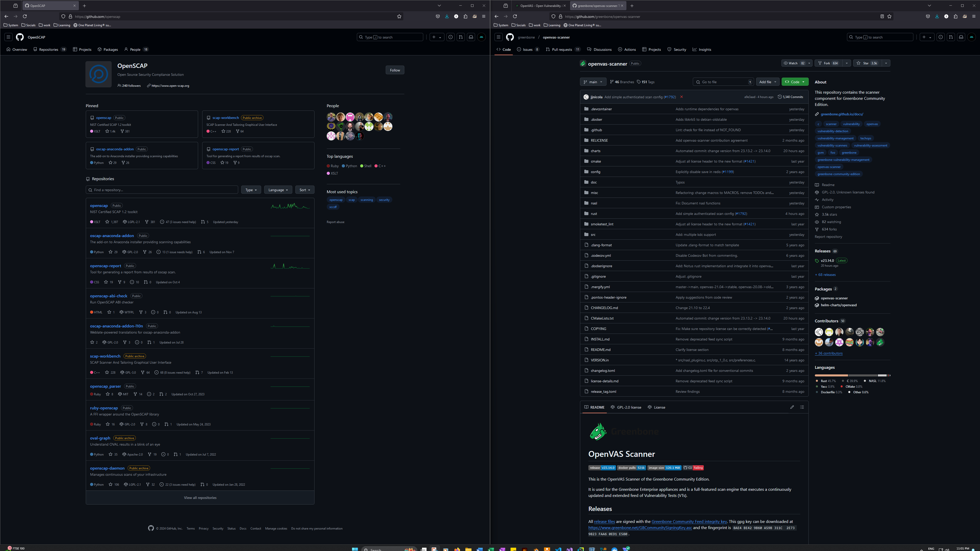Open extensions icon in openvas-scanner window toolbar
980x551 pixels.
pyautogui.click(x=955, y=16)
